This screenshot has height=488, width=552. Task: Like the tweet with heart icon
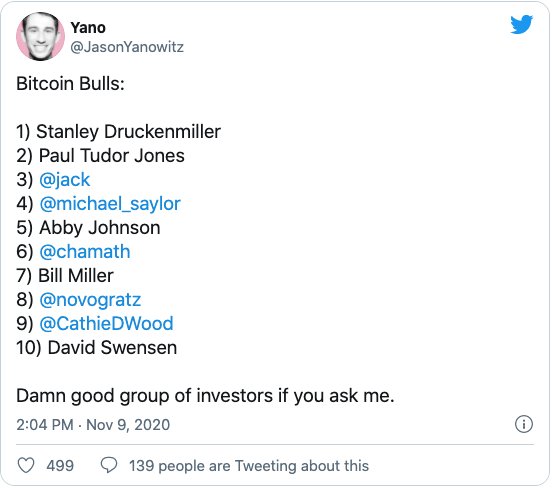tap(26, 465)
